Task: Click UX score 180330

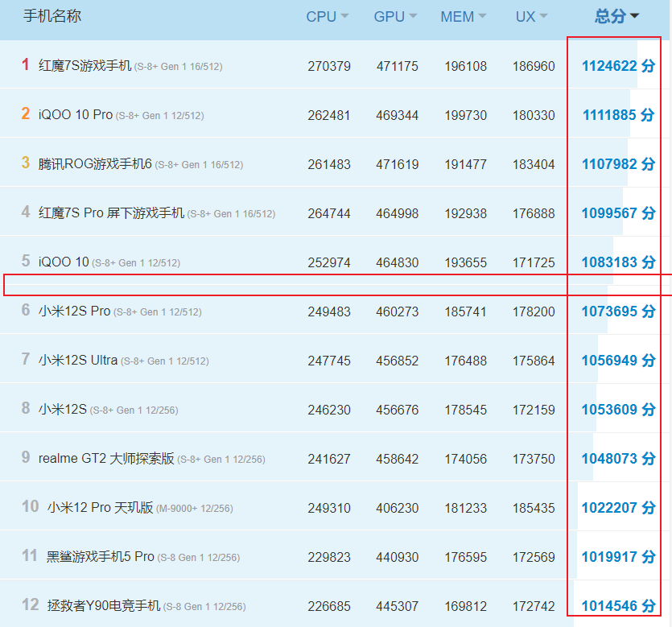Action: [x=534, y=115]
